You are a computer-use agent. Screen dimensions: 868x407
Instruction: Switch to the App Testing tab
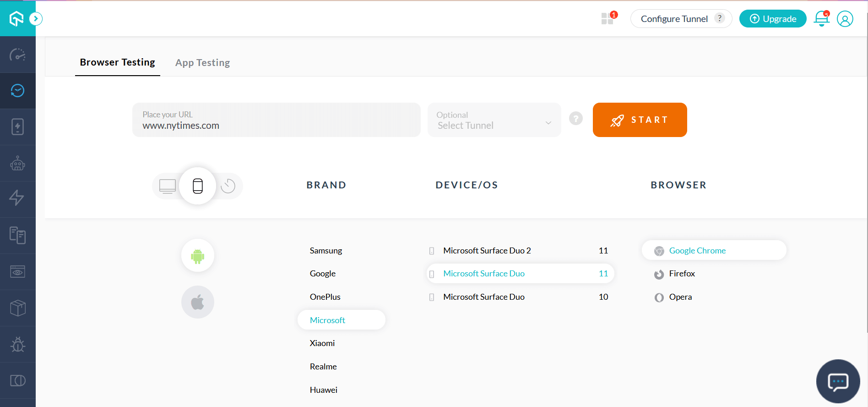(x=202, y=63)
